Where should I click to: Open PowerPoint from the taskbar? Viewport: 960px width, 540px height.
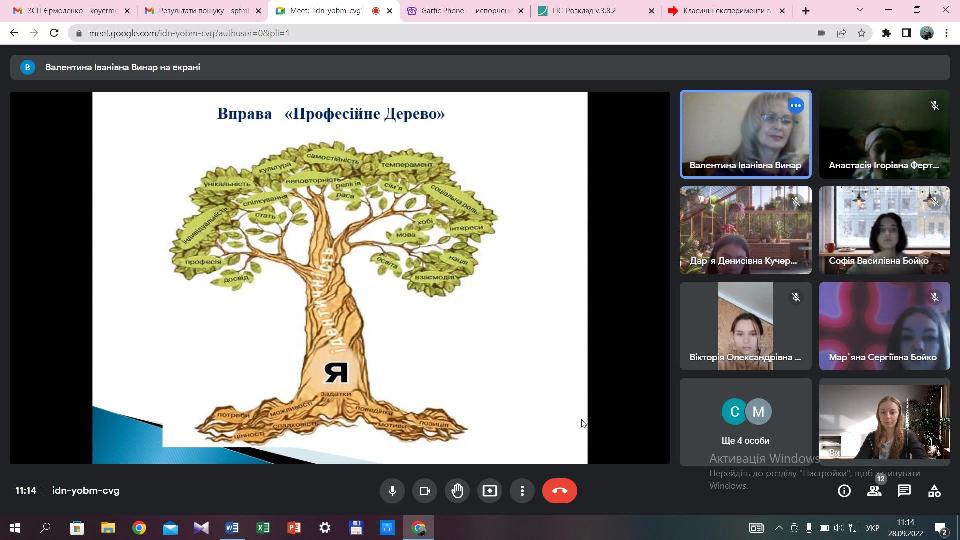point(294,528)
